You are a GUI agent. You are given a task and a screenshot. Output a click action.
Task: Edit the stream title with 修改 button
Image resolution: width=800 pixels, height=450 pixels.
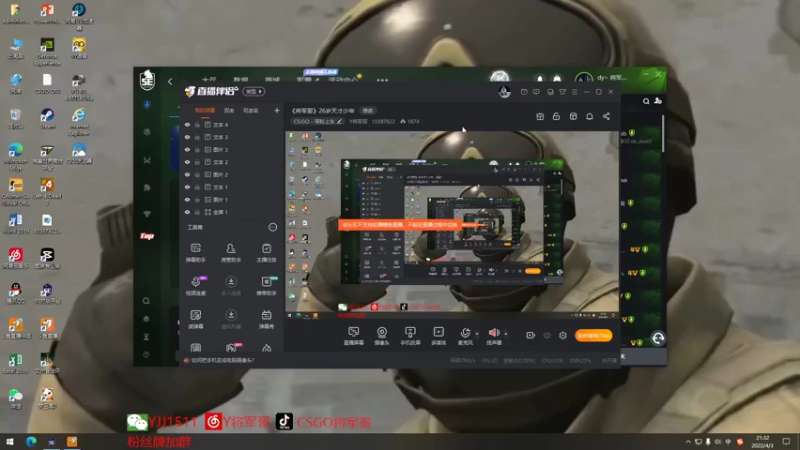tap(368, 111)
